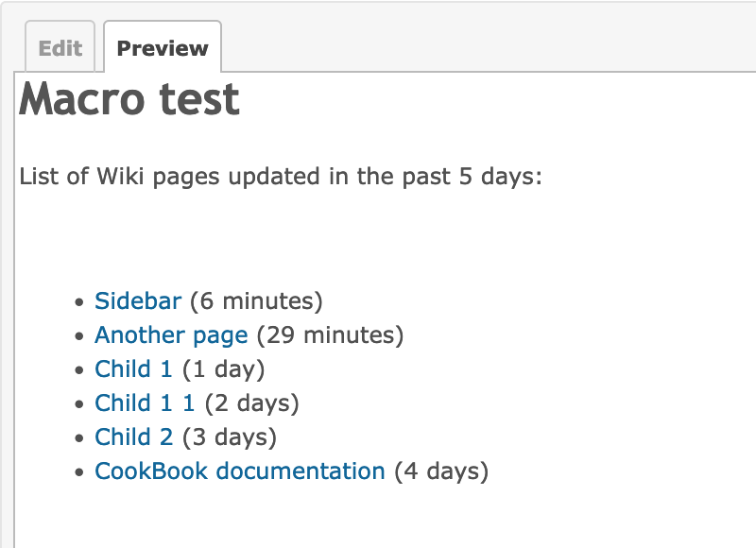Click the 'List of Wiki pages updated' paragraph

click(x=281, y=177)
